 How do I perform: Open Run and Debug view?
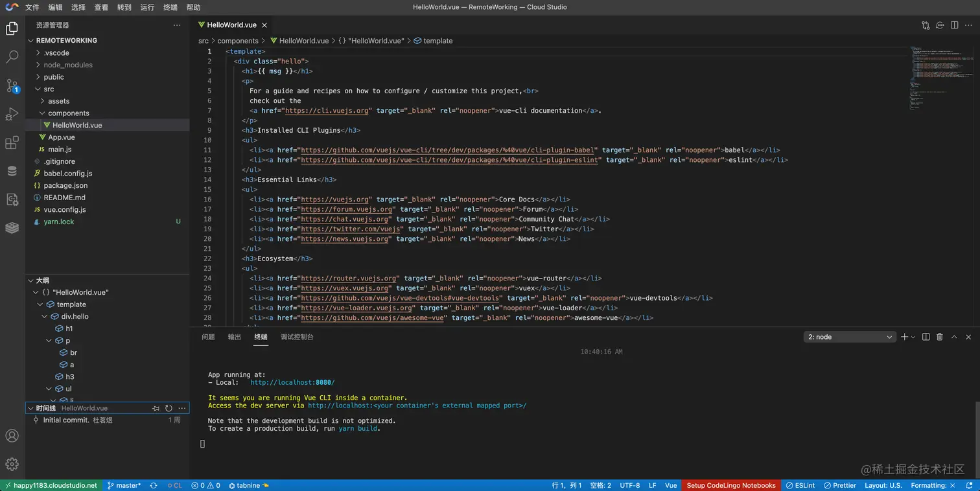[x=12, y=115]
